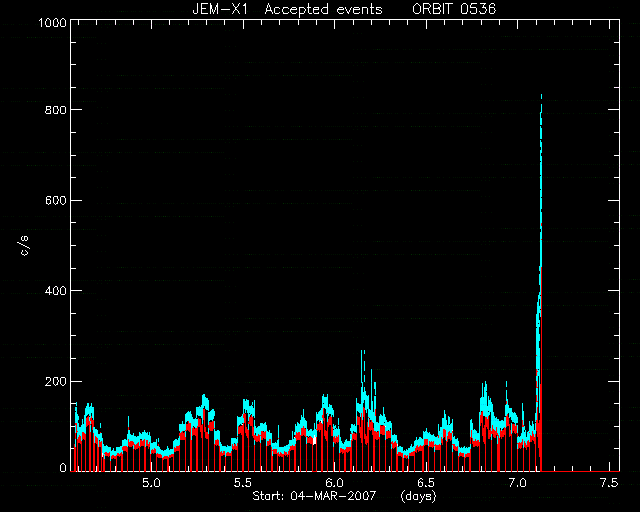Click the 0 y-axis tick label
The image size is (640, 512).
(62, 468)
